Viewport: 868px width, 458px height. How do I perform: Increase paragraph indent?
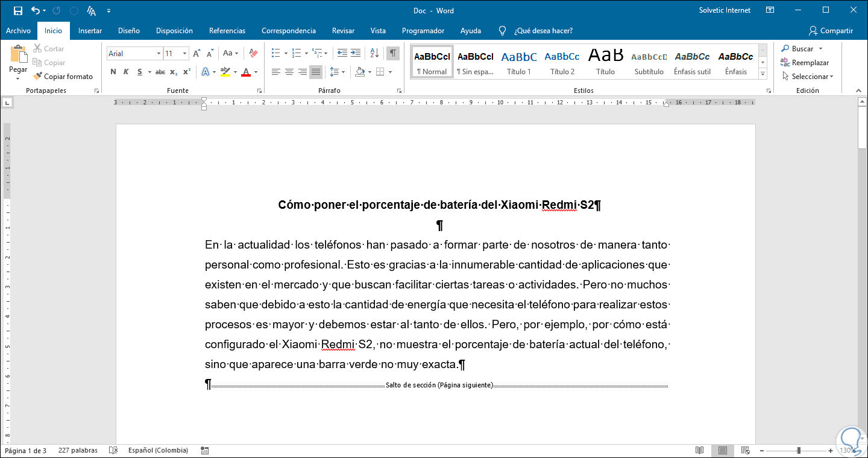pos(356,54)
